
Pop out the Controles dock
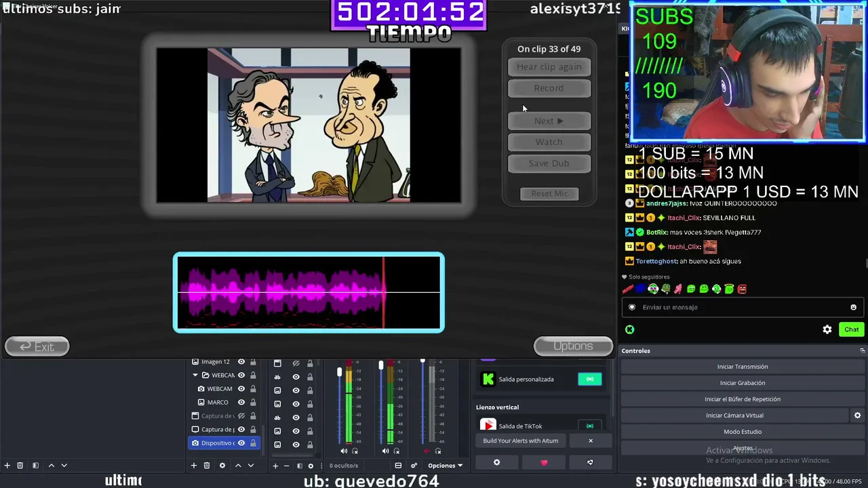[x=863, y=351]
